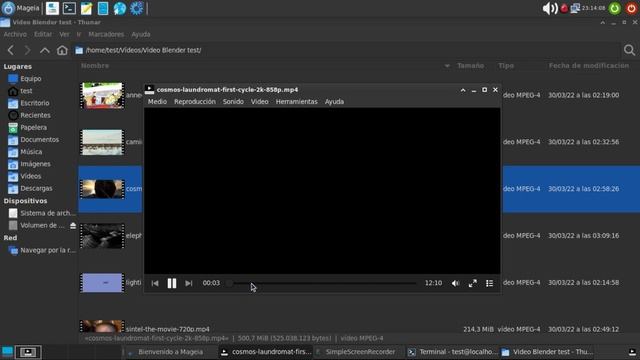Open Música in the sidebar

pos(31,152)
